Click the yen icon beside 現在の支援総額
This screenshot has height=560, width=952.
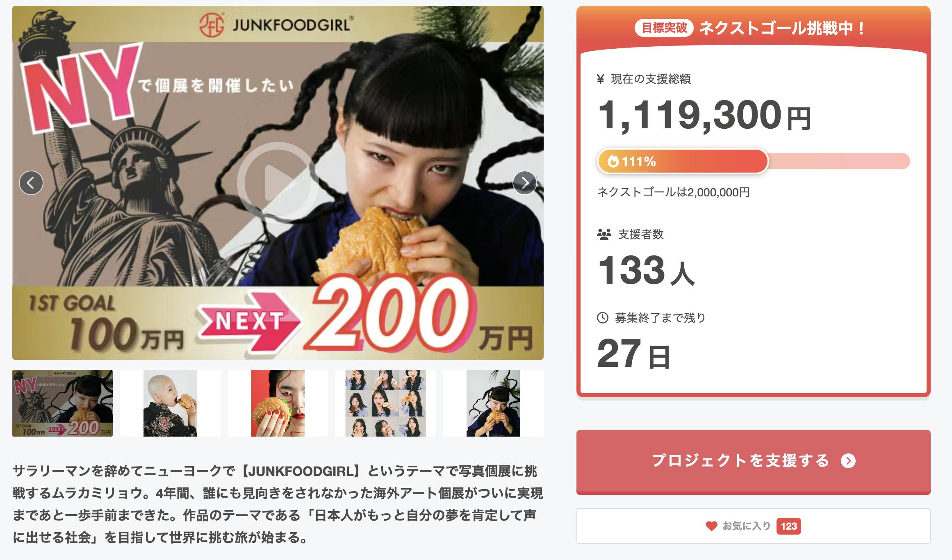click(601, 79)
